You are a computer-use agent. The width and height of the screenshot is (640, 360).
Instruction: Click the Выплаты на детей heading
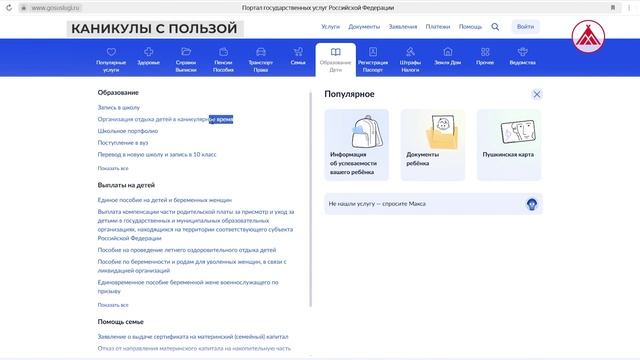pyautogui.click(x=126, y=185)
